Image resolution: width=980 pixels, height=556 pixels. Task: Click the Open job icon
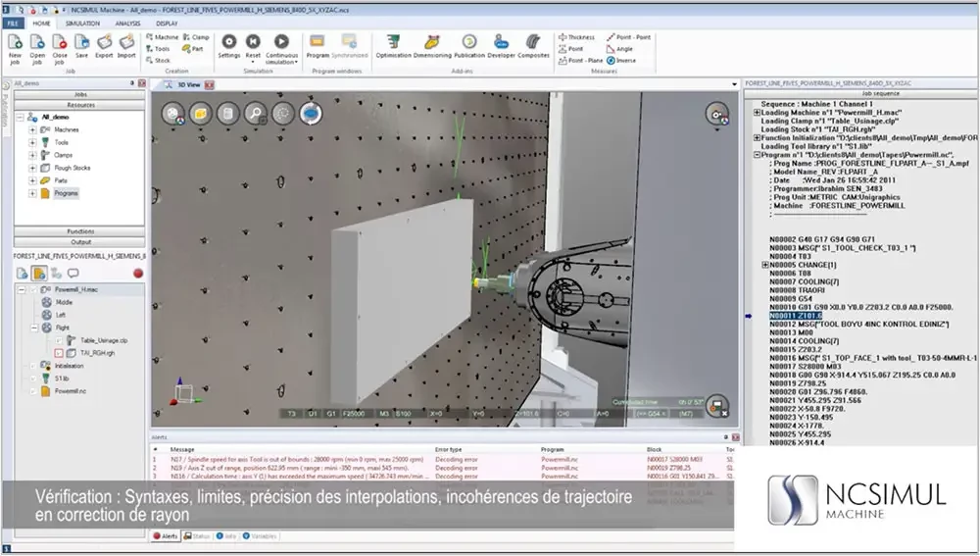point(37,48)
